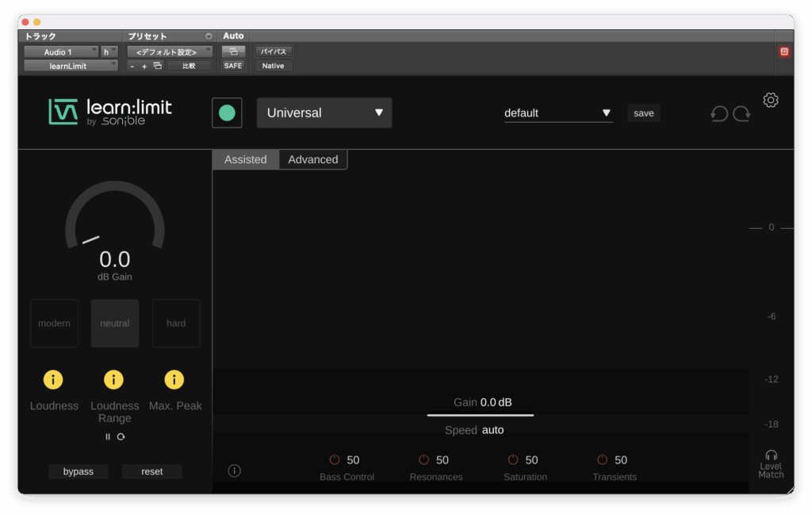Open the learnLimit plugin selector
Viewport: 812px width, 515px height.
[x=71, y=66]
